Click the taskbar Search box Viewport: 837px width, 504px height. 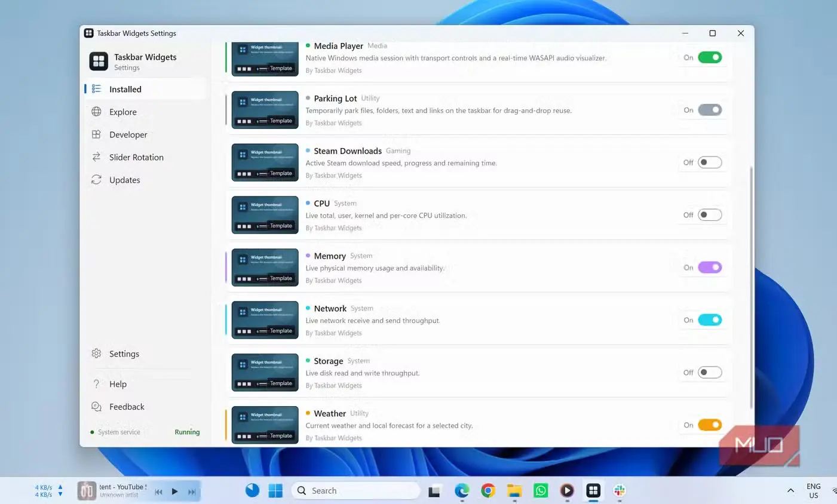[356, 491]
